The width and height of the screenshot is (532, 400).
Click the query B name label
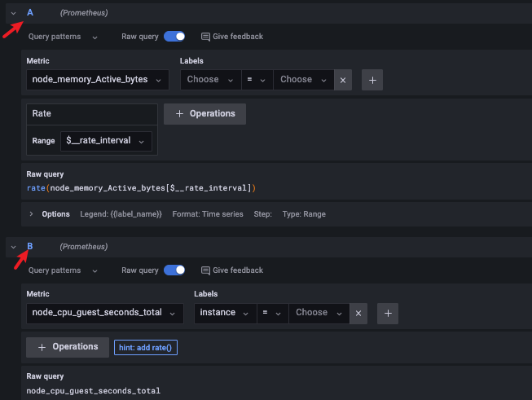[x=30, y=246]
